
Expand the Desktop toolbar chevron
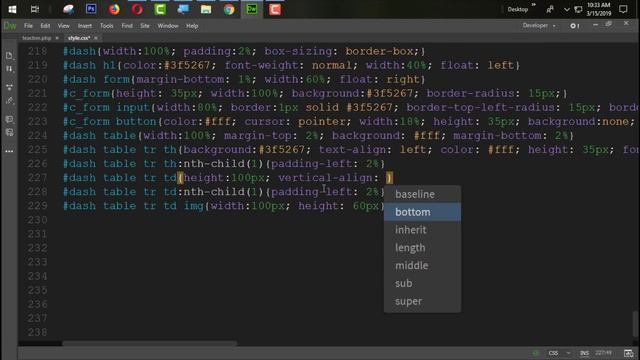pos(533,5)
